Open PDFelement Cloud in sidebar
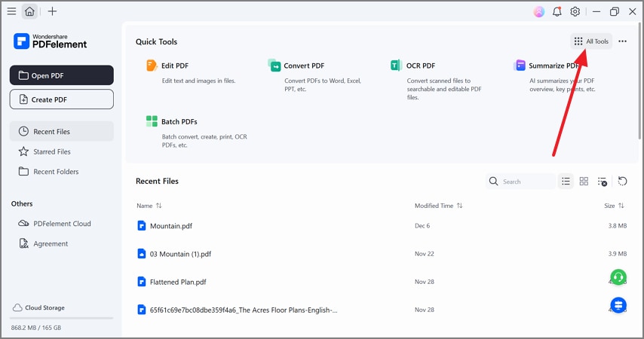The image size is (644, 339). coord(62,224)
